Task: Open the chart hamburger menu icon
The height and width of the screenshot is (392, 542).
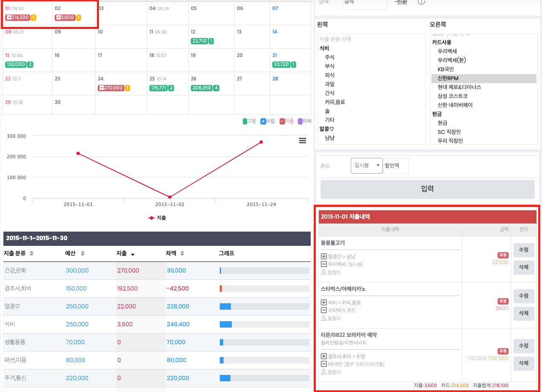Action: coord(303,141)
